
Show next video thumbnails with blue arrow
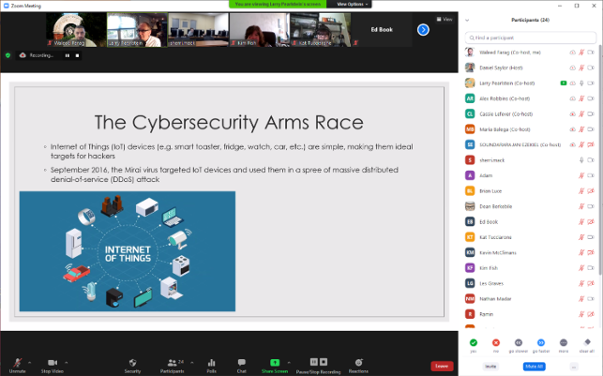point(423,30)
